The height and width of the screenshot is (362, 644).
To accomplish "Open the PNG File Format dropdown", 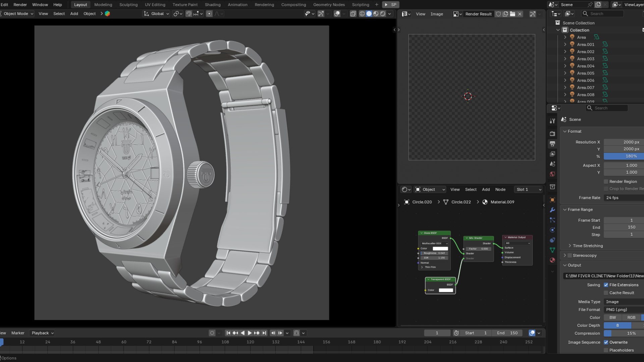I will (x=624, y=310).
